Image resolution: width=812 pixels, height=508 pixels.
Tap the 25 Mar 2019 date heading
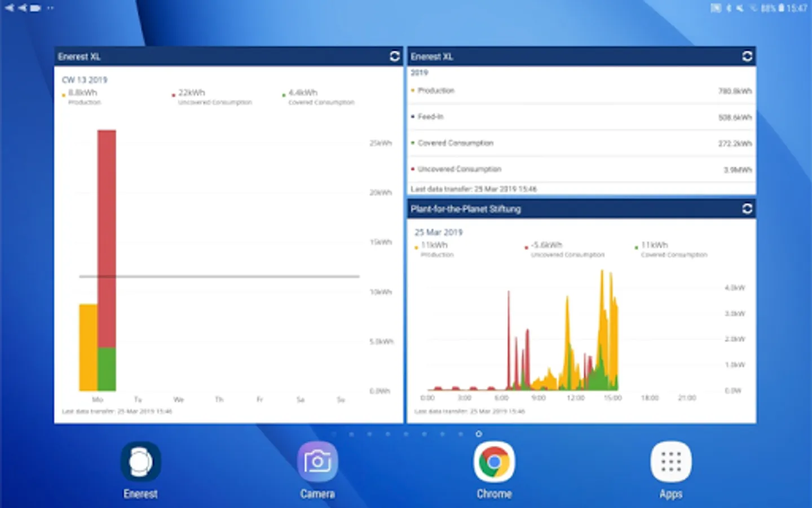pyautogui.click(x=438, y=232)
